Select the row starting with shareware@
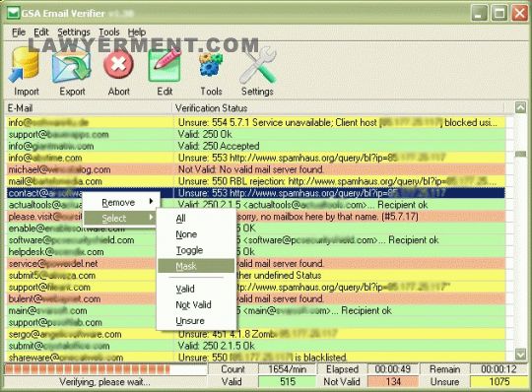 256,358
